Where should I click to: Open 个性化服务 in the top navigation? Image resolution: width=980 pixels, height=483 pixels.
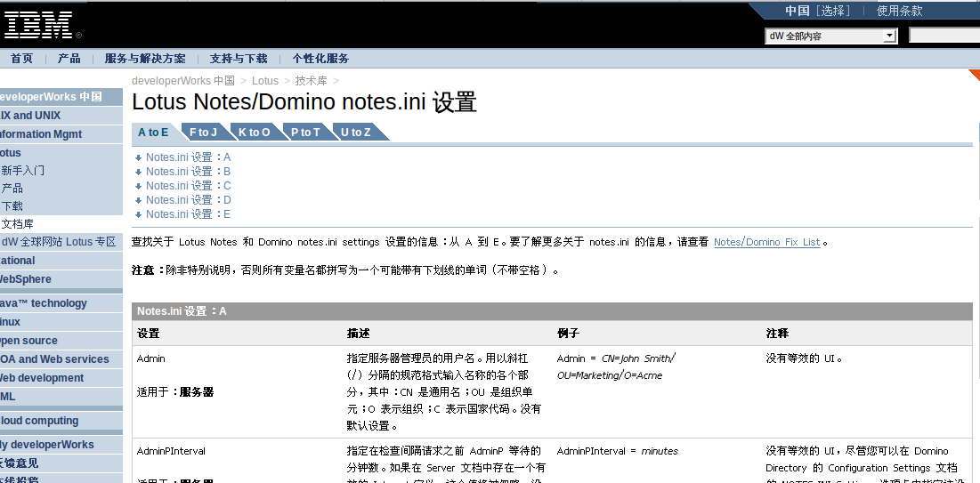pos(320,59)
